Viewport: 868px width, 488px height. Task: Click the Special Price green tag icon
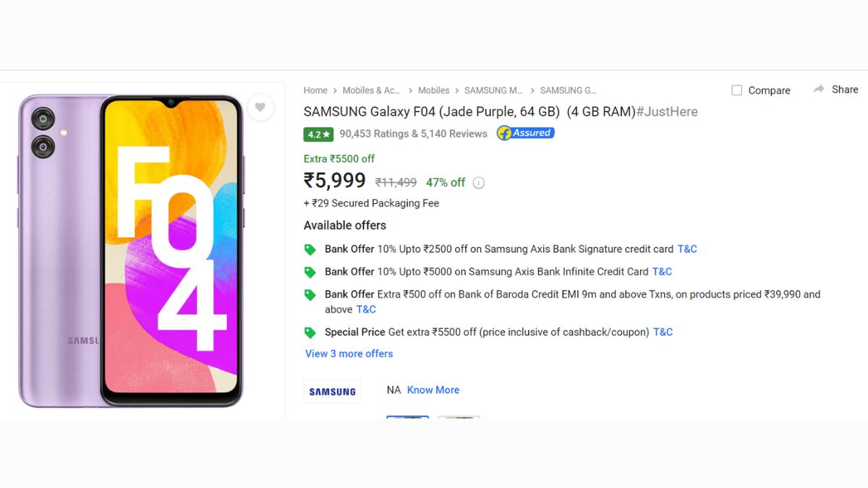pyautogui.click(x=310, y=333)
